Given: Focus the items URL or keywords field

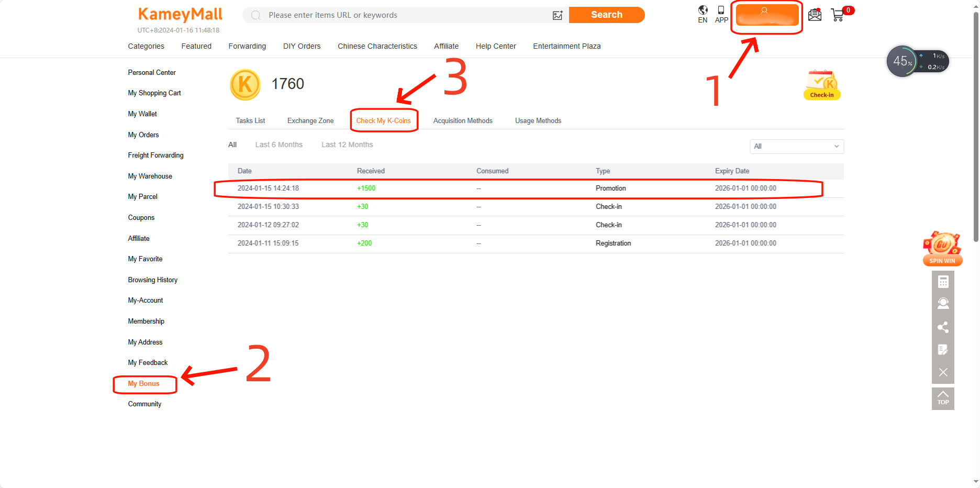Looking at the screenshot, I should point(406,15).
